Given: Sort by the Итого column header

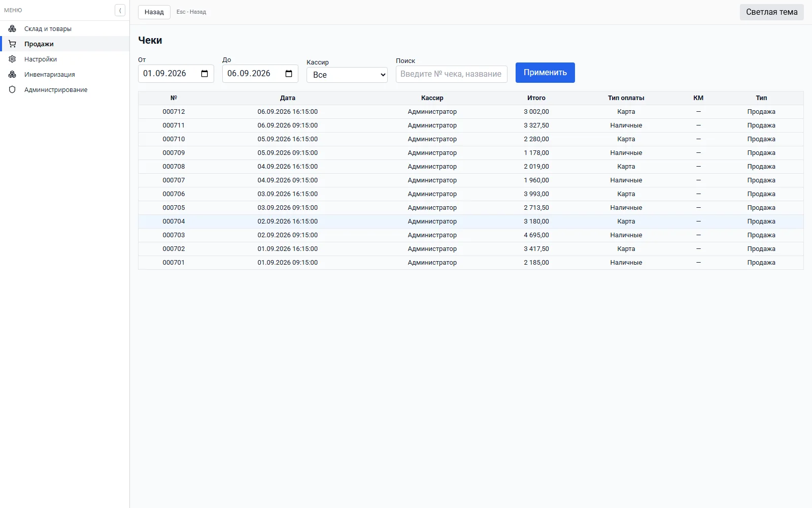Looking at the screenshot, I should [x=536, y=98].
